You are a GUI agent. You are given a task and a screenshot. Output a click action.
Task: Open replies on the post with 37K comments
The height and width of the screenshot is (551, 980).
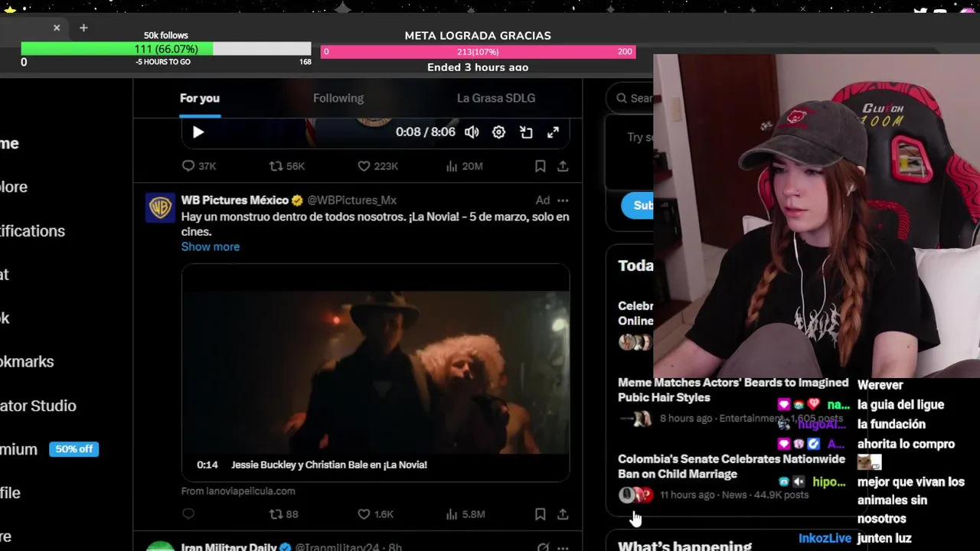tap(199, 166)
